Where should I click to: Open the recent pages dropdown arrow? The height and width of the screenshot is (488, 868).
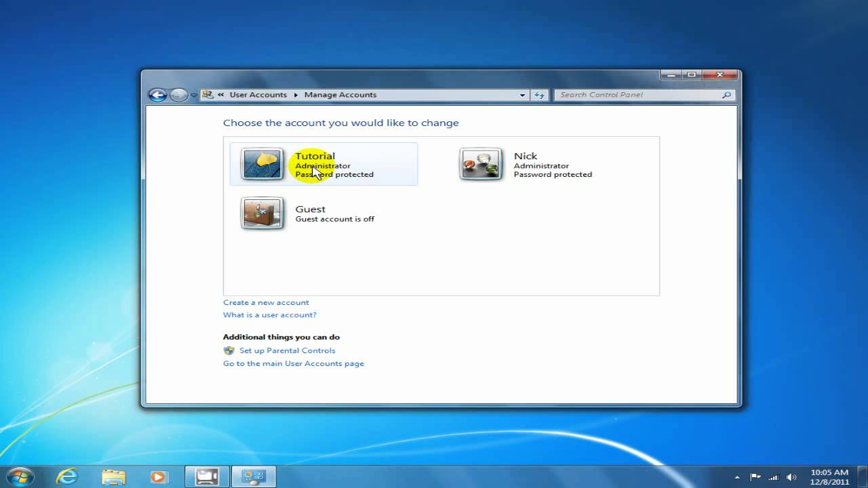(193, 95)
